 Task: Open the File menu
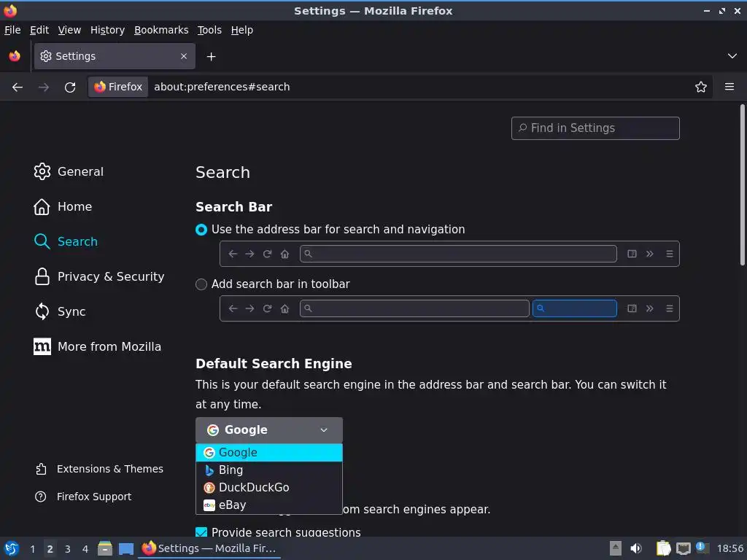click(x=12, y=30)
